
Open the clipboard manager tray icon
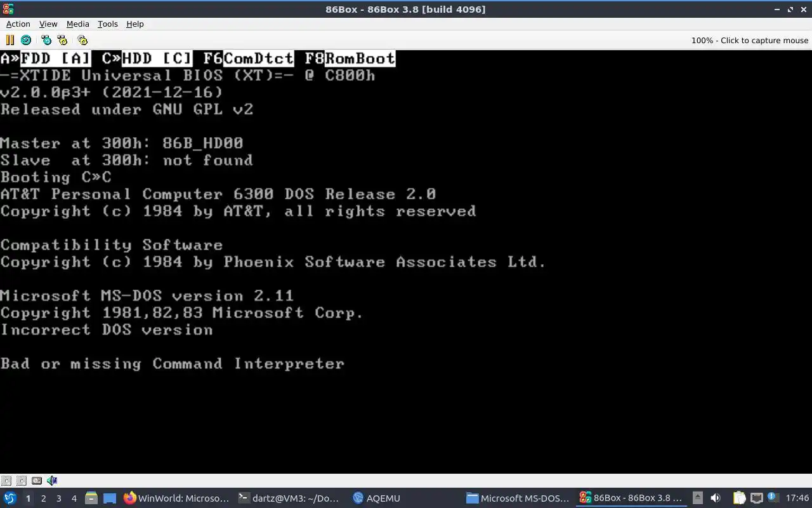click(740, 498)
